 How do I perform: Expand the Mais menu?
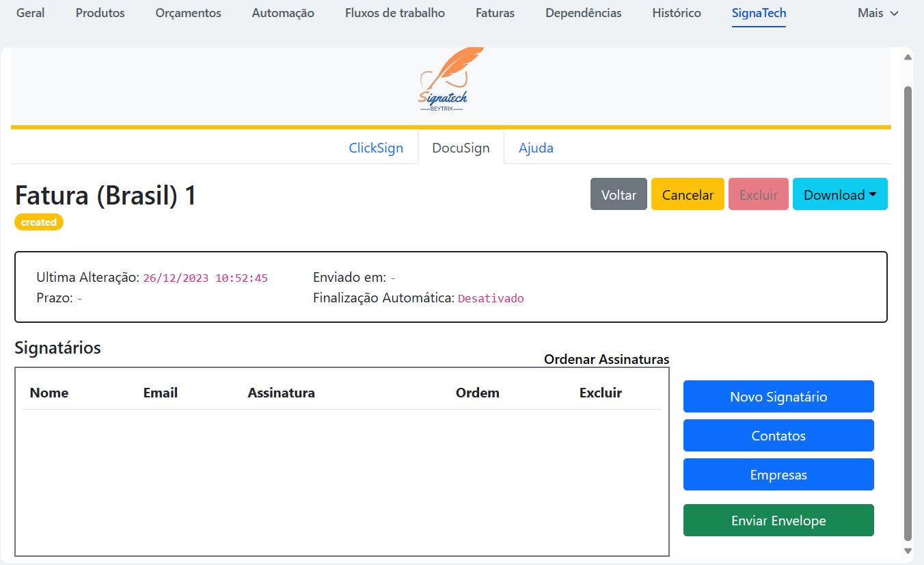pos(878,13)
